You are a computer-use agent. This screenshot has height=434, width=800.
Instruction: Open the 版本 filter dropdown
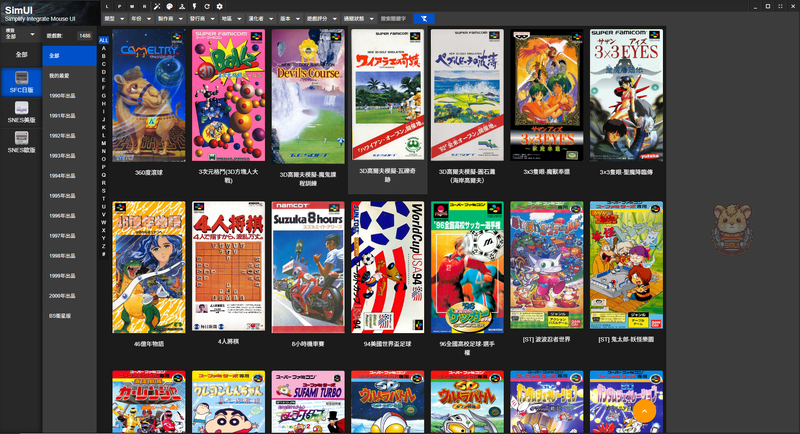tap(290, 18)
